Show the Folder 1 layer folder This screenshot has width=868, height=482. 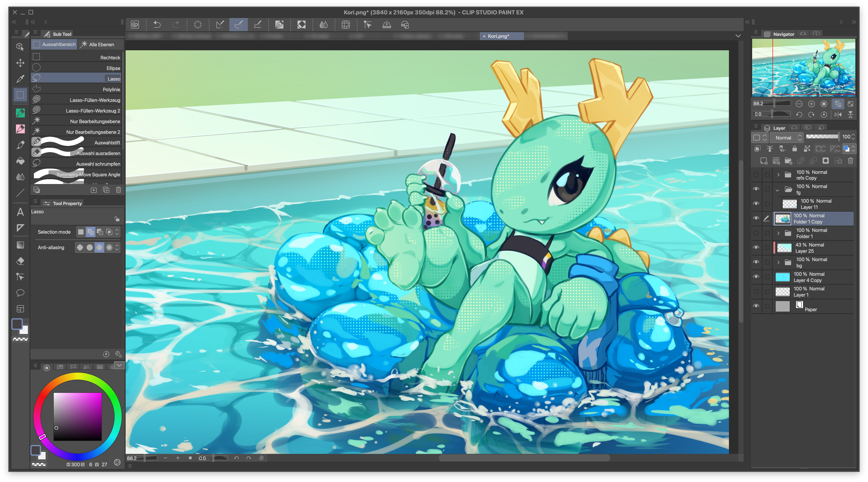756,233
